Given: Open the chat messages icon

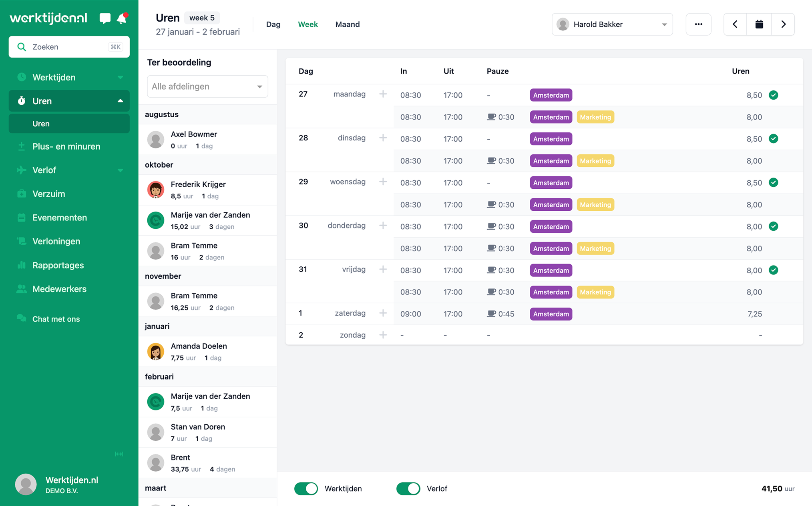Looking at the screenshot, I should click(x=105, y=18).
